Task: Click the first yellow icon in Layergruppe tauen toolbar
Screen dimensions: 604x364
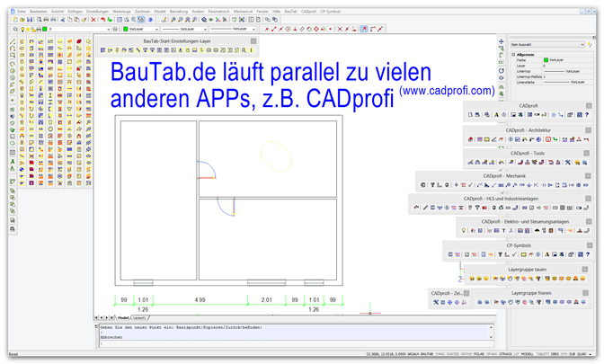Action: click(x=472, y=279)
